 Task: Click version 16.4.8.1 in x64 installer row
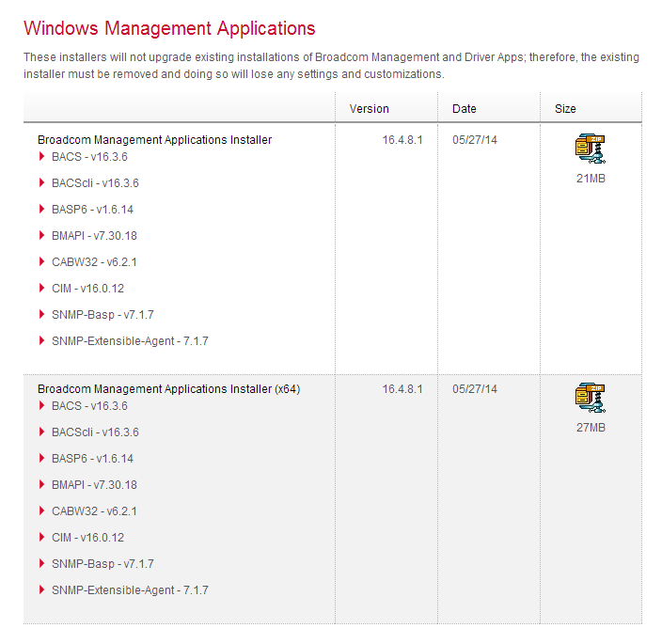(402, 388)
